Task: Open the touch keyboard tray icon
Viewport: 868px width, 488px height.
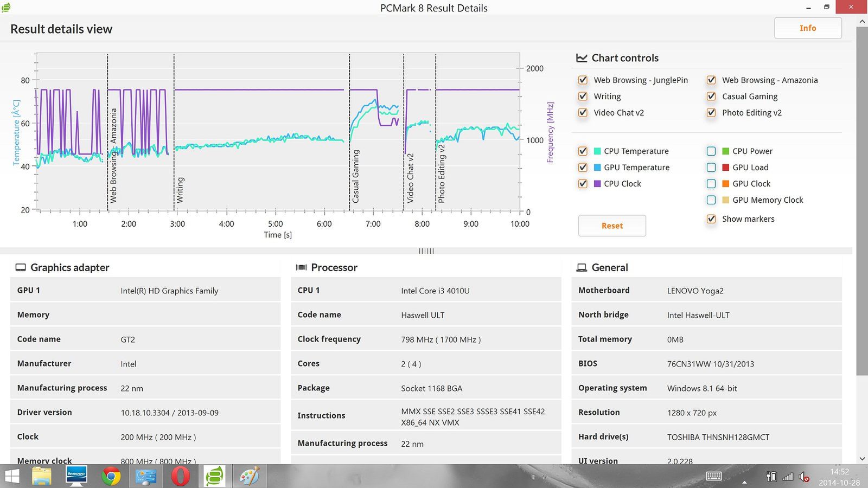Action: click(x=714, y=476)
